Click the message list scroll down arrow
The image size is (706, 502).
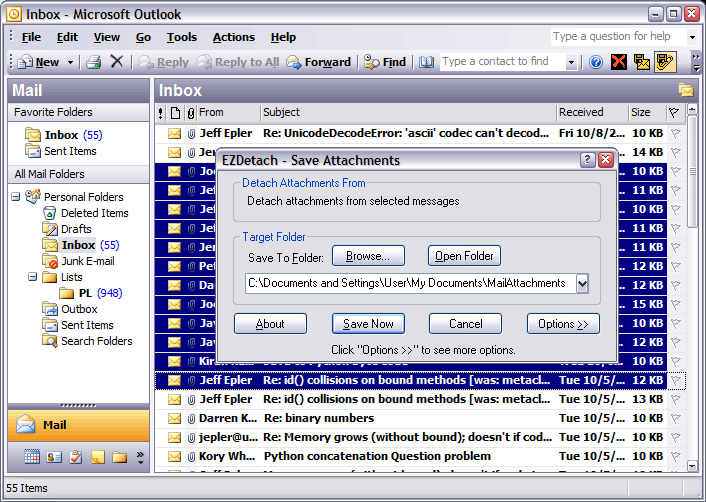[x=692, y=466]
